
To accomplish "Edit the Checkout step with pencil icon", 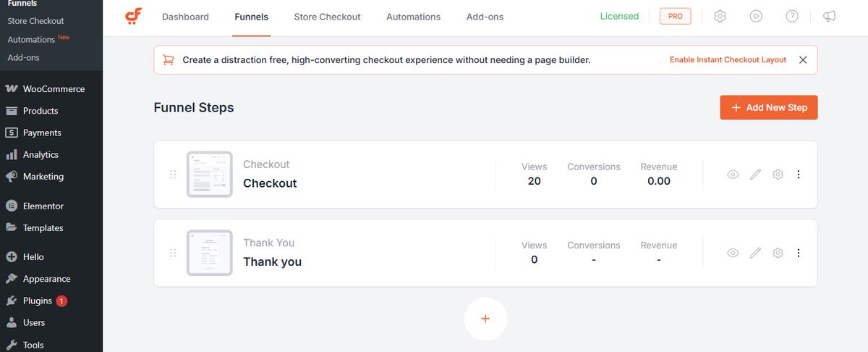I will coord(755,175).
